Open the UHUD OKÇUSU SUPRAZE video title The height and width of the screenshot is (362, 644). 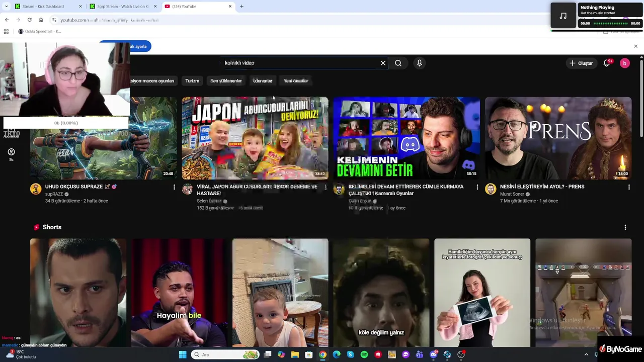point(81,187)
